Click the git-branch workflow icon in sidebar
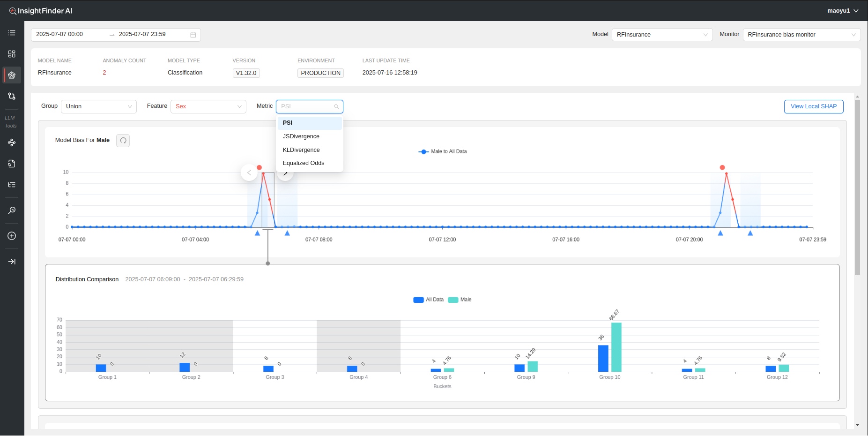 click(x=12, y=96)
